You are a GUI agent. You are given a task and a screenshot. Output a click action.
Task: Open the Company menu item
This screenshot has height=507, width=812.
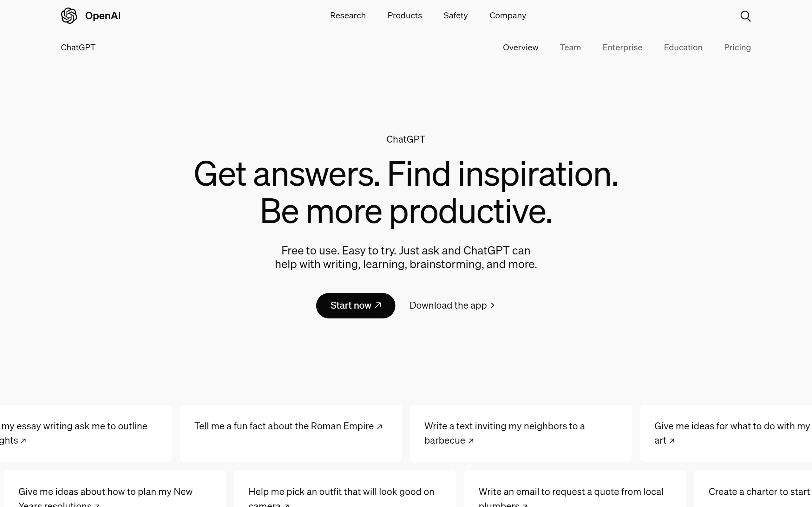click(507, 16)
